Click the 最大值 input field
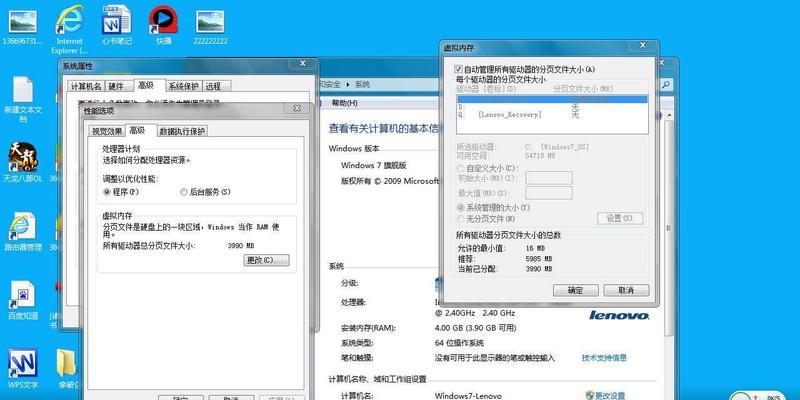 pos(549,193)
